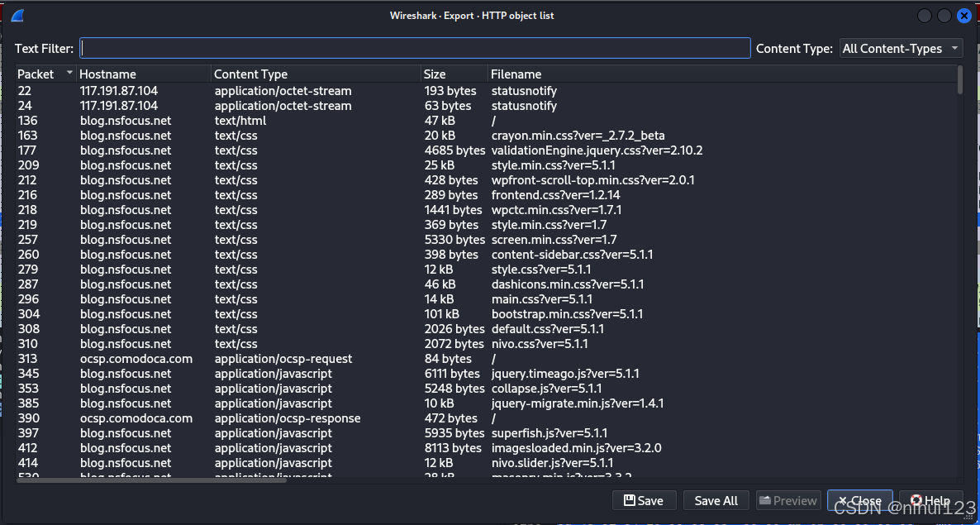Image resolution: width=980 pixels, height=525 pixels.
Task: Select packet 22 statusnotify 193 bytes row
Action: point(486,91)
